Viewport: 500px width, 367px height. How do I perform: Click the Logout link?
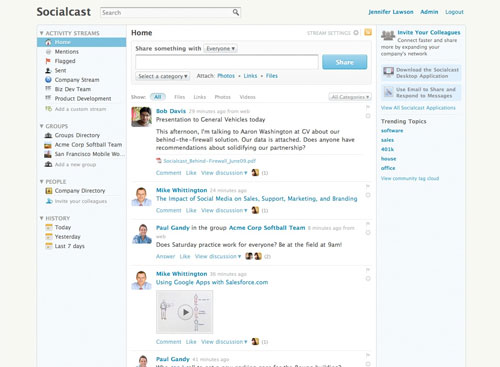coord(454,12)
